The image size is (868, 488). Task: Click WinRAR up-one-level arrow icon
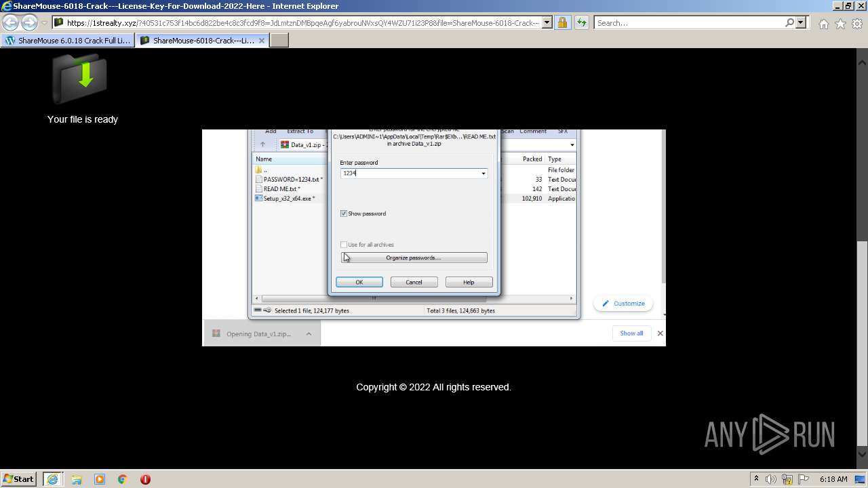click(x=262, y=144)
